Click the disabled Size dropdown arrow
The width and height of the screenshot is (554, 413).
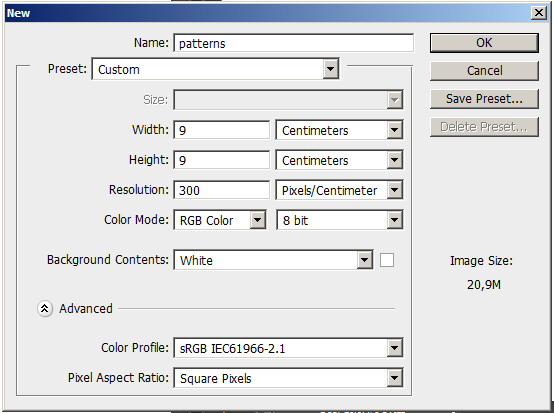point(395,100)
